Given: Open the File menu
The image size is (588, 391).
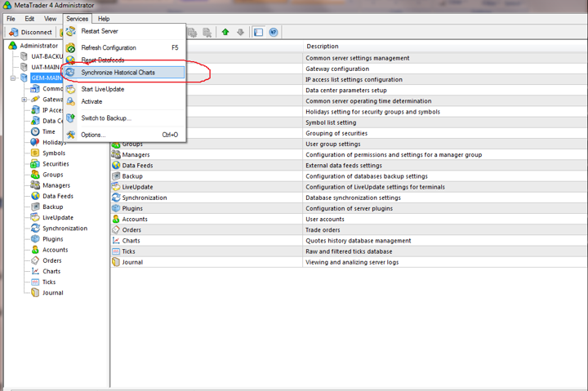Looking at the screenshot, I should click(11, 19).
